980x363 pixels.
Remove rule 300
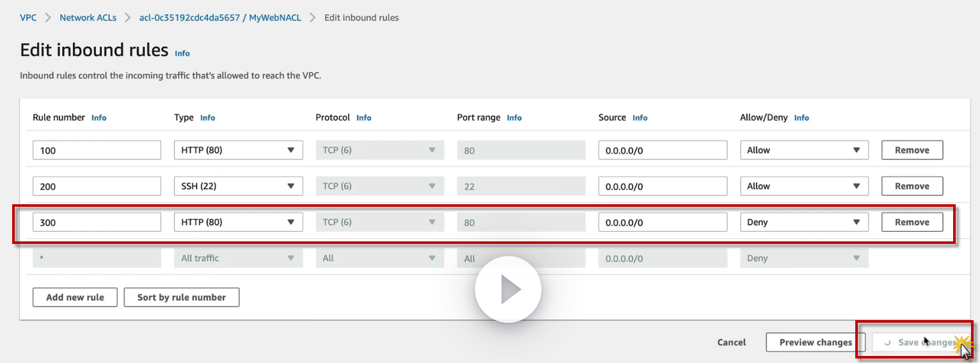point(912,222)
